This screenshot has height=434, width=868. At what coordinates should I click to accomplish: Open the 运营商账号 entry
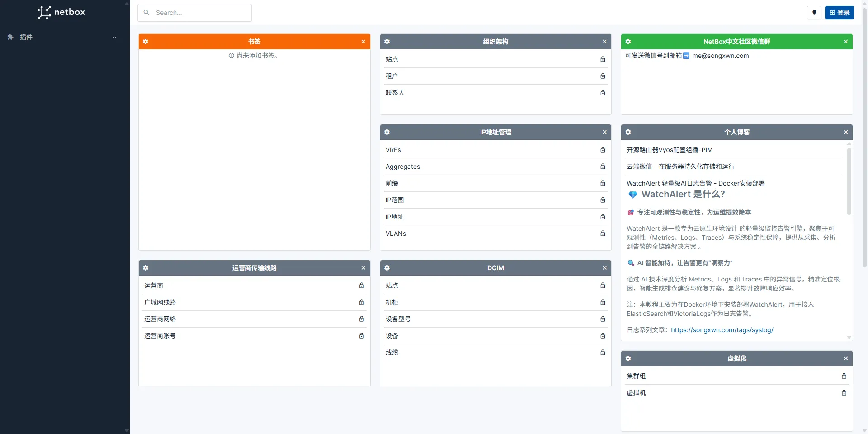pyautogui.click(x=255, y=336)
